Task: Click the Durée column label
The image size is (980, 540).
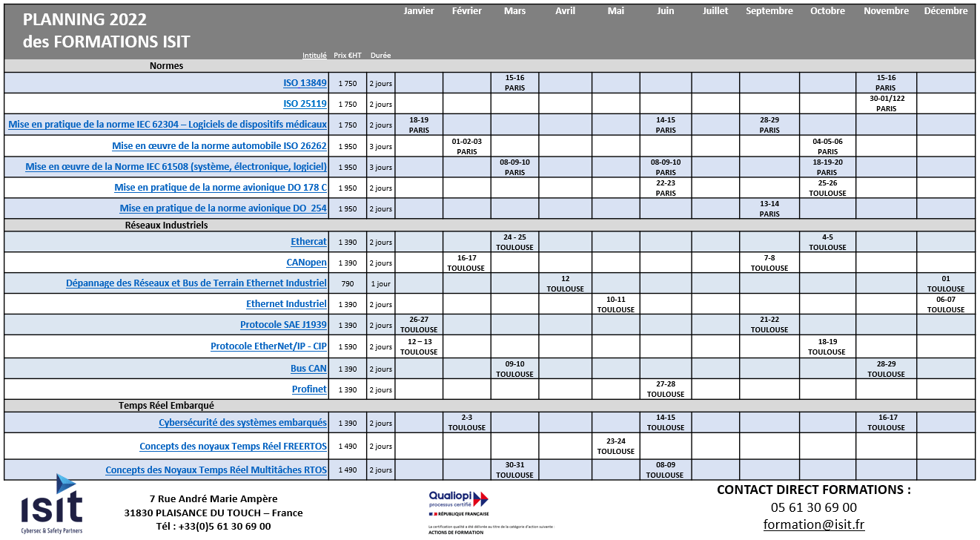Action: click(x=380, y=56)
